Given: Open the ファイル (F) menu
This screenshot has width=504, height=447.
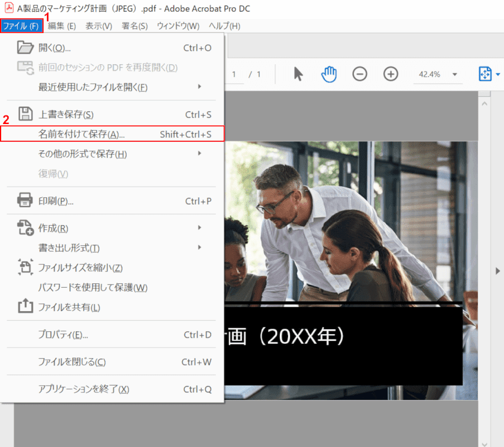Looking at the screenshot, I should click(x=22, y=26).
